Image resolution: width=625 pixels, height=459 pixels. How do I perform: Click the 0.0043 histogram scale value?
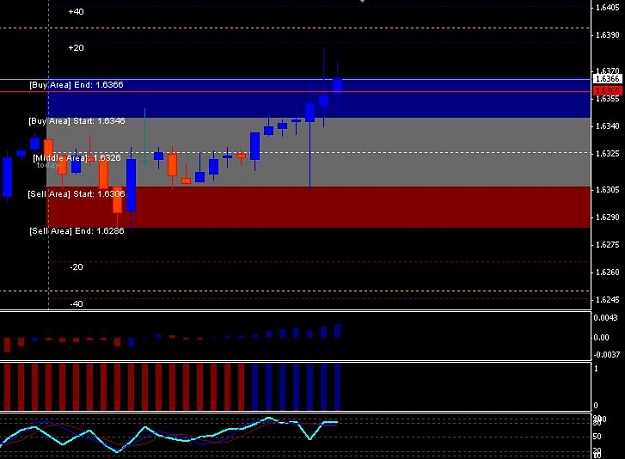605,318
